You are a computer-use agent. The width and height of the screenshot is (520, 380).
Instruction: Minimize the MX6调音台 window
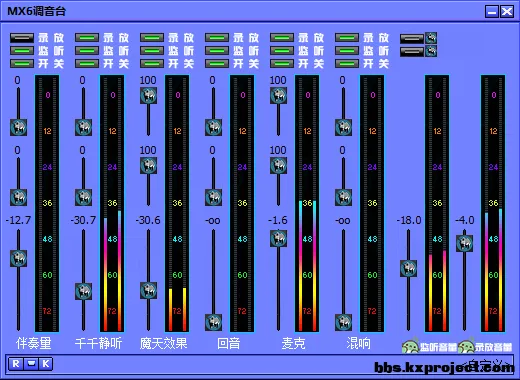tap(492, 12)
